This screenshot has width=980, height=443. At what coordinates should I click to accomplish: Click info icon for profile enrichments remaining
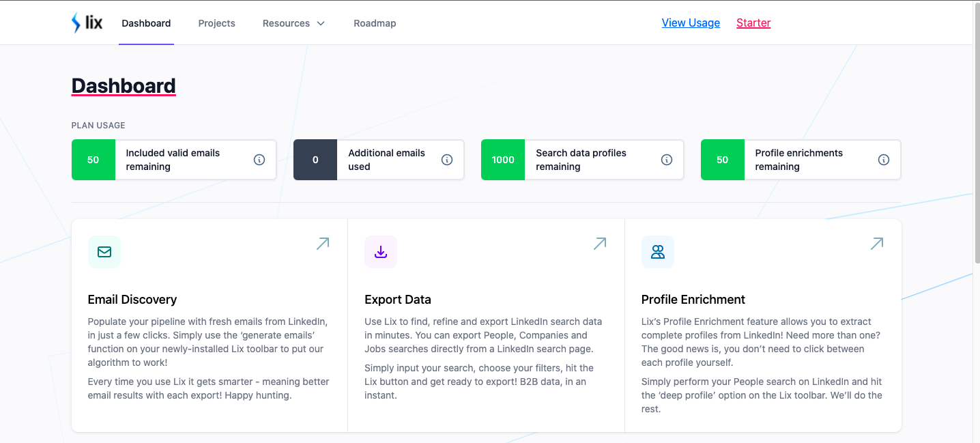coord(884,160)
